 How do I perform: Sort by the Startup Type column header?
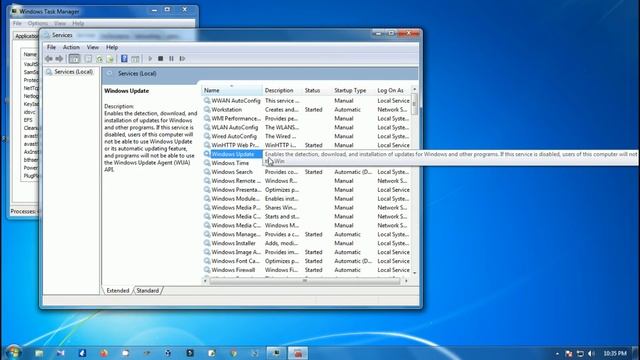(x=353, y=90)
